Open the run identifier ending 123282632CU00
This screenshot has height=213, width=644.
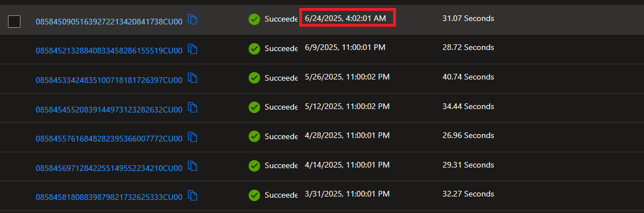(109, 110)
